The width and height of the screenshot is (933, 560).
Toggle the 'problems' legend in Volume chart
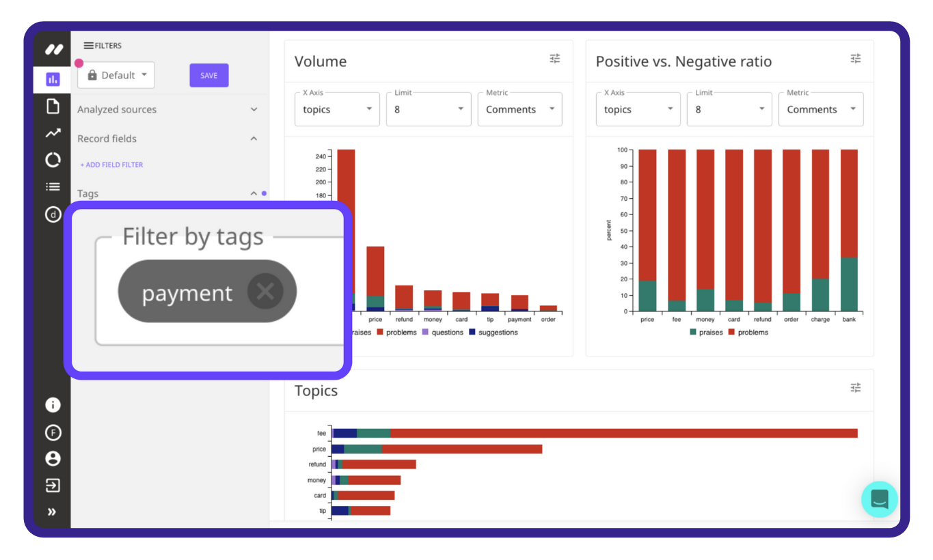[x=397, y=332]
